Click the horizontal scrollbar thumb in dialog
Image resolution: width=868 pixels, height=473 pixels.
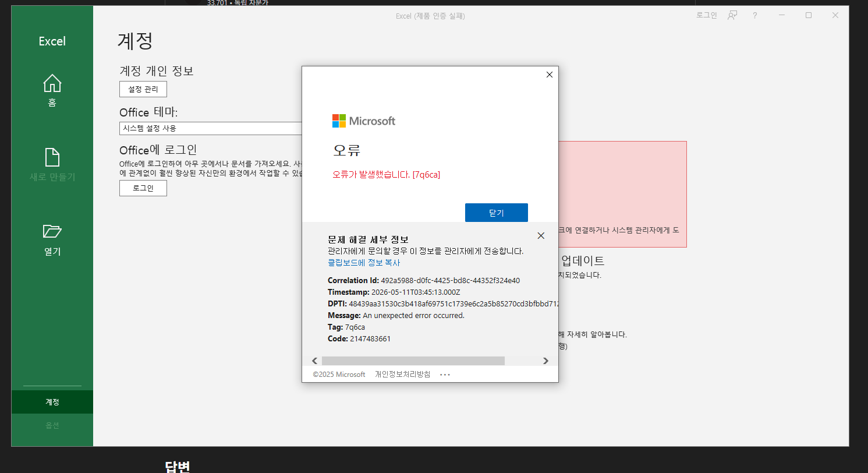(x=413, y=361)
